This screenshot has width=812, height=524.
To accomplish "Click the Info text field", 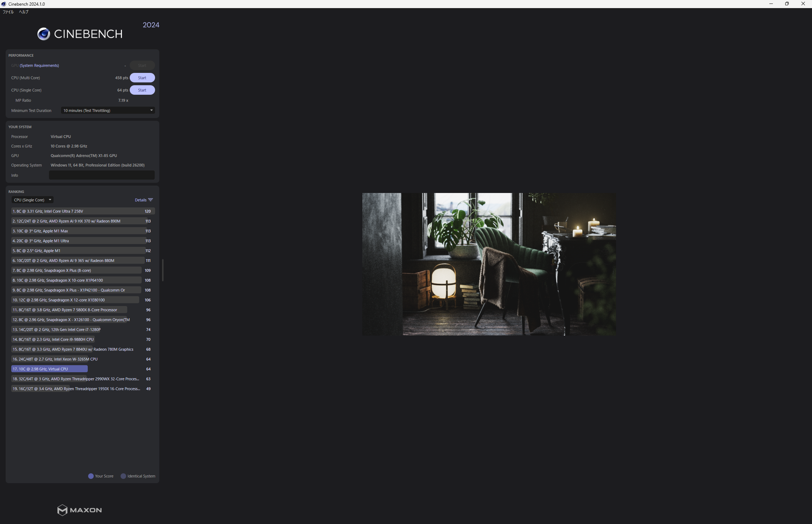I will [101, 175].
